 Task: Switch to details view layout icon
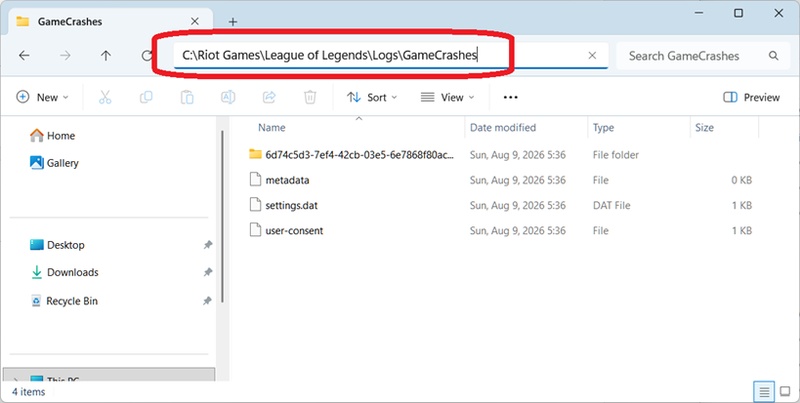pos(764,392)
